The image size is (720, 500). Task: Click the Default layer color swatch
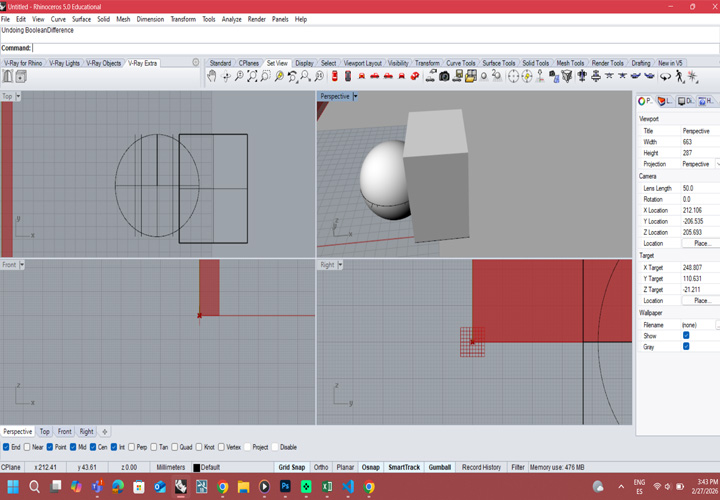[x=196, y=467]
